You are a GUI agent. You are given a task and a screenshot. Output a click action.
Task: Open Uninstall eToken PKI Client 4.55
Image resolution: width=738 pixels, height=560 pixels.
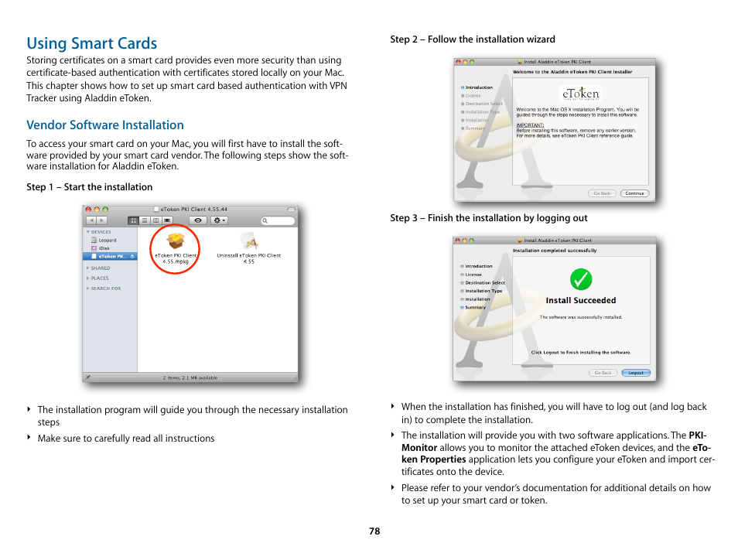coord(248,248)
